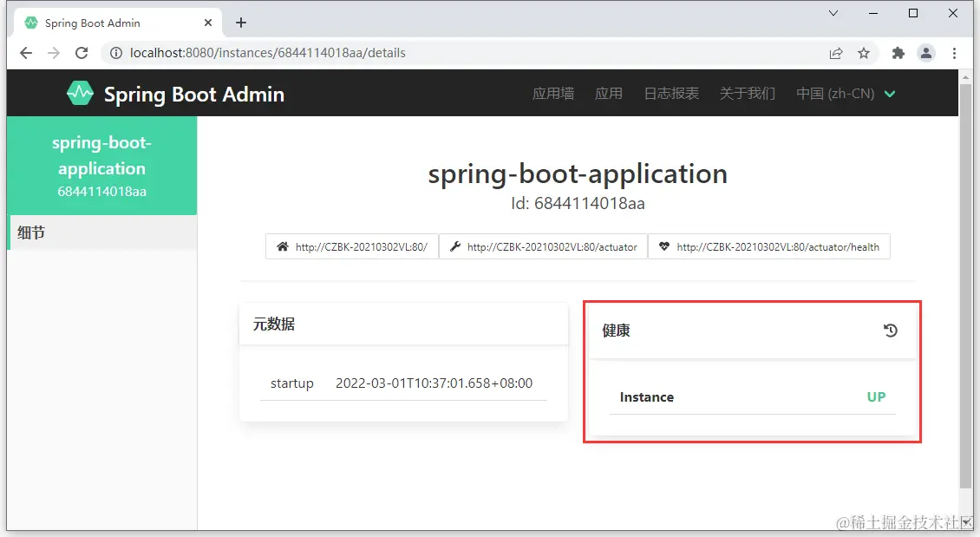Open the 日志报表 navigation item
The image size is (980, 537).
point(671,94)
